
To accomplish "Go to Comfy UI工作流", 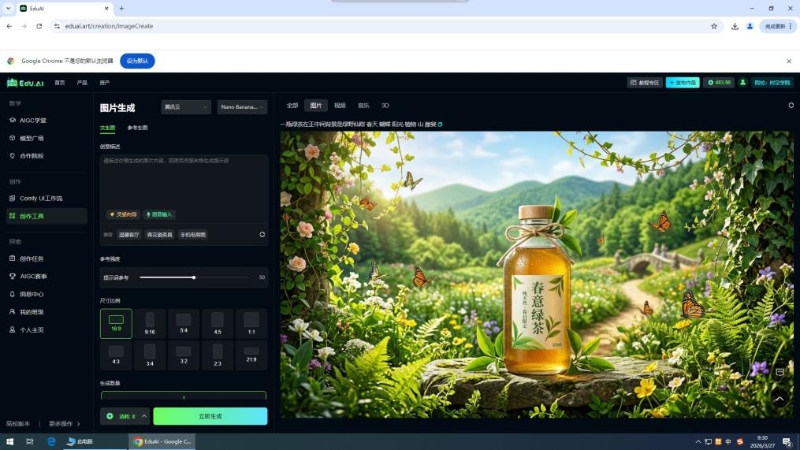I will click(40, 198).
